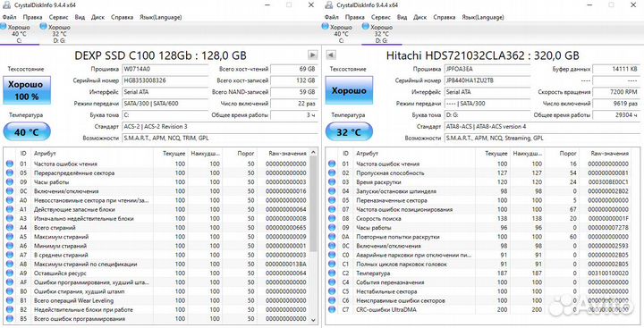The width and height of the screenshot is (644, 328).
Task: Click the 7200 RPM rotation speed field
Action: tap(616, 92)
